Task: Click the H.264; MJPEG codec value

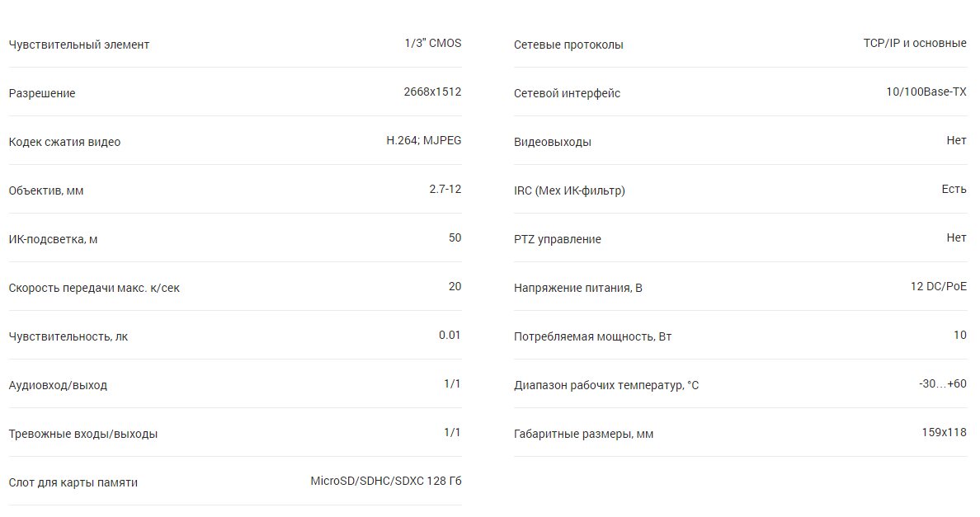Action: (424, 140)
